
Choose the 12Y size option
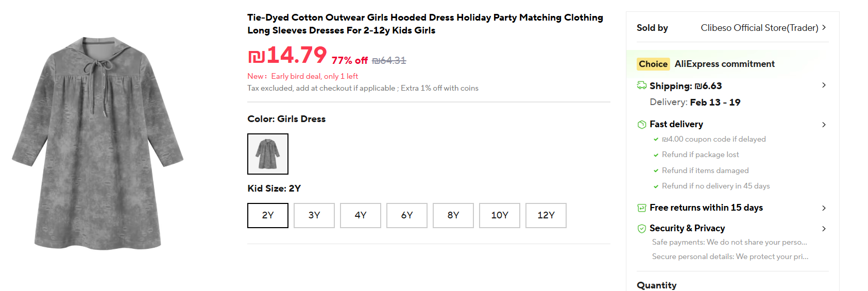click(x=546, y=215)
